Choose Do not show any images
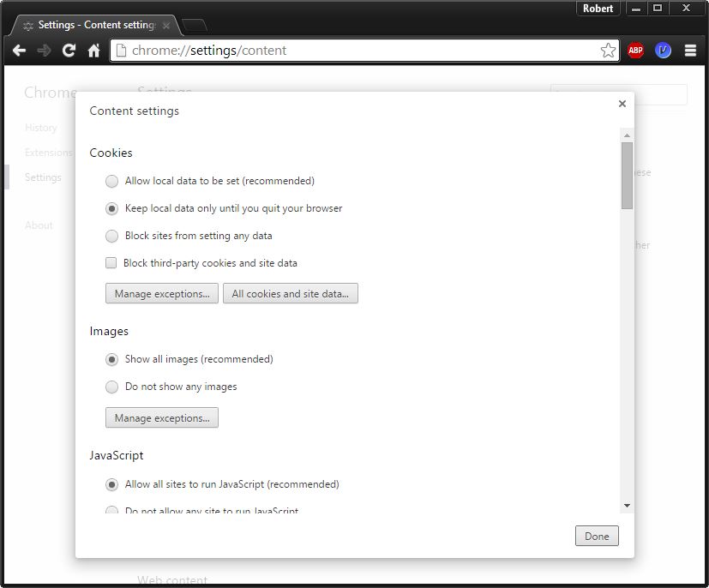Viewport: 709px width, 588px height. pos(111,387)
